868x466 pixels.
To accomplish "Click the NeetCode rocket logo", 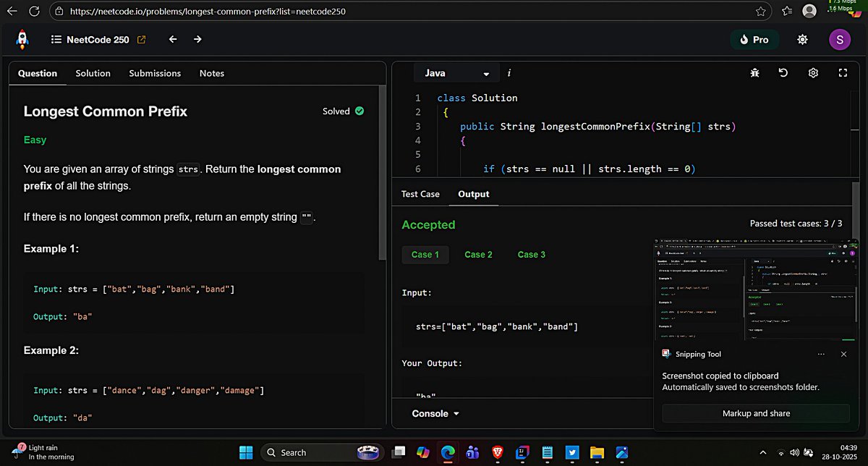I will coord(22,39).
